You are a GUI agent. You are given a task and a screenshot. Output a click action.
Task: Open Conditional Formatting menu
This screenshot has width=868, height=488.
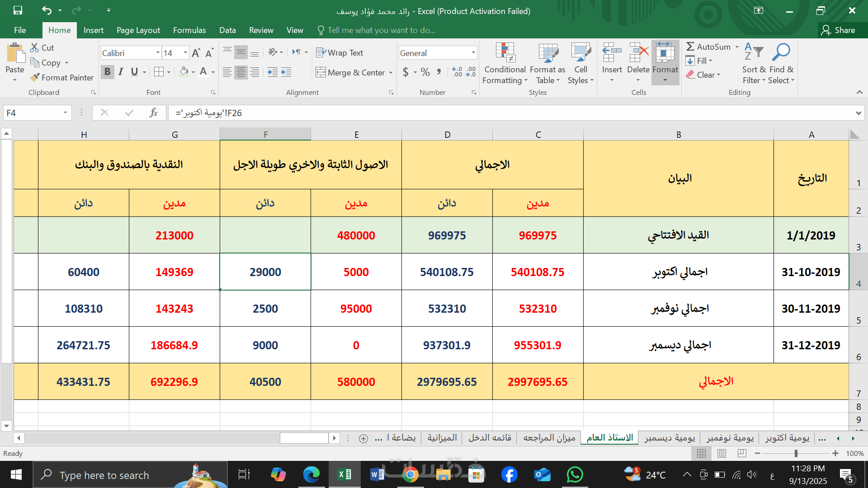pyautogui.click(x=505, y=64)
